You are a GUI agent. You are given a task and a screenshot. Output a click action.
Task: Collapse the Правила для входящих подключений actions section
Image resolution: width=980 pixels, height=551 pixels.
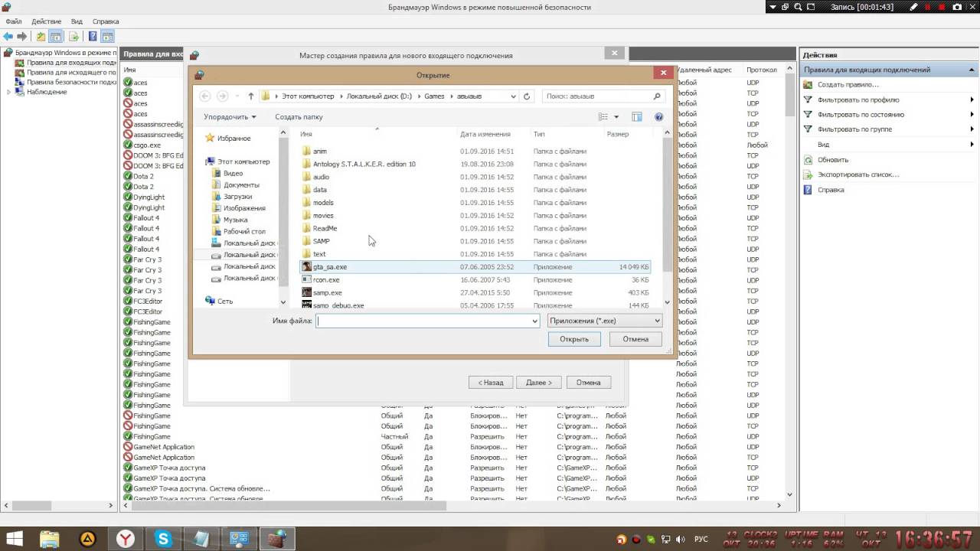click(970, 70)
